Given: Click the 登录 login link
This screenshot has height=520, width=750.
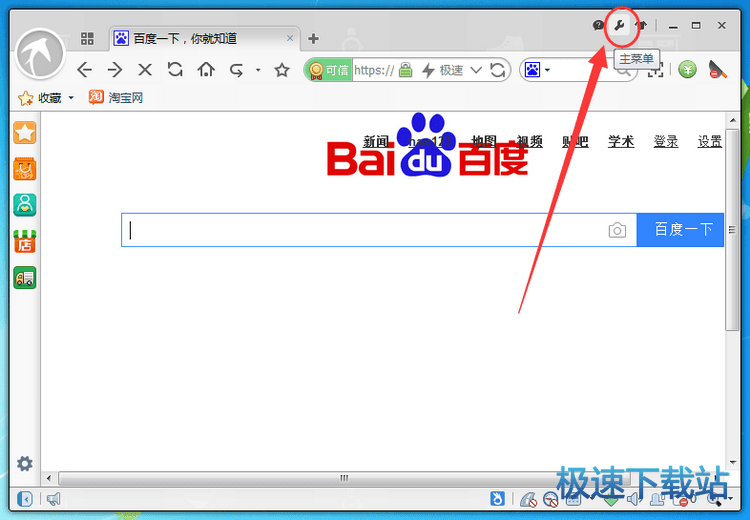Looking at the screenshot, I should coord(666,142).
